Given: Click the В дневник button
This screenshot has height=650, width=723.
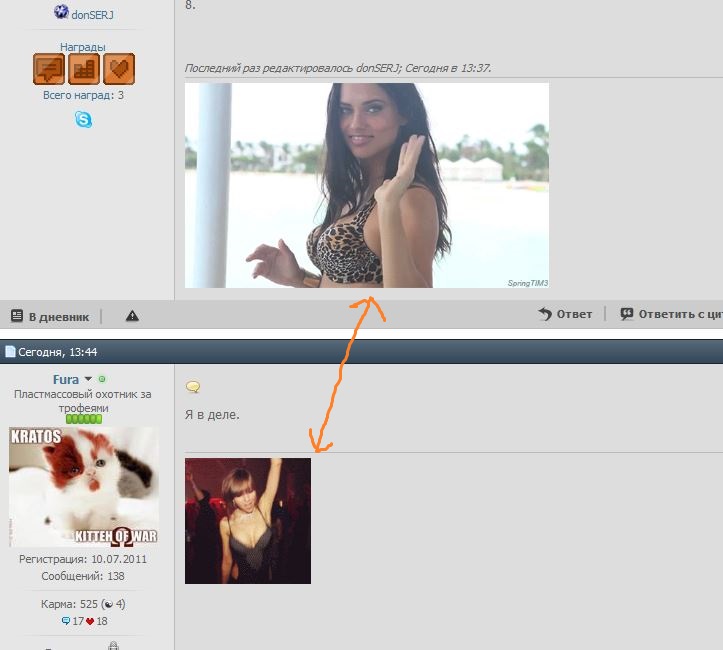Looking at the screenshot, I should pos(50,316).
